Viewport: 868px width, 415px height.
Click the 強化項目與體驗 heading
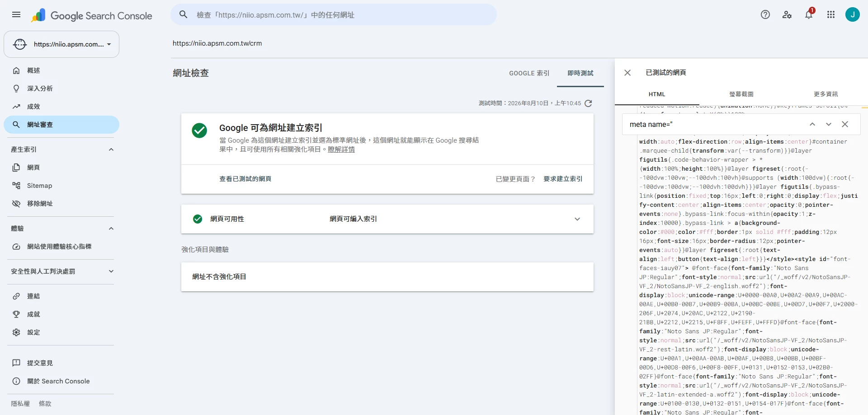point(205,249)
